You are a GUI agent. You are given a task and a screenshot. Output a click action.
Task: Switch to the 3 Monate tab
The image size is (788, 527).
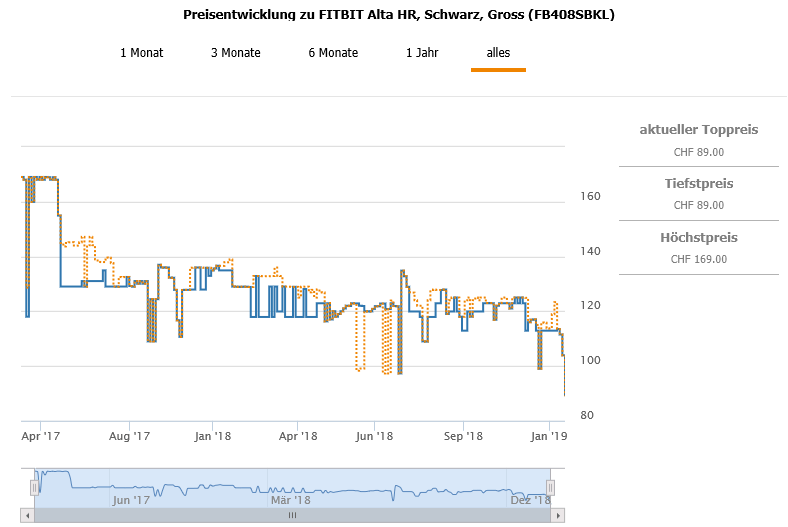pos(235,53)
